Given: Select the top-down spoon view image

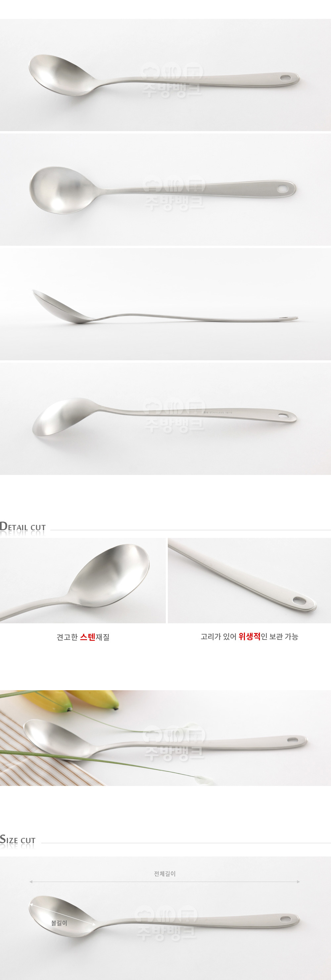Looking at the screenshot, I should coord(165,189).
